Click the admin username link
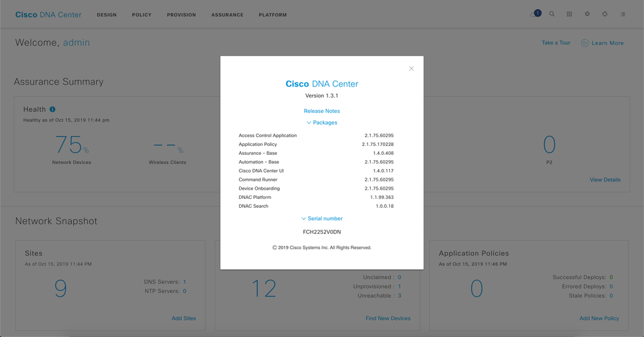 [77, 43]
